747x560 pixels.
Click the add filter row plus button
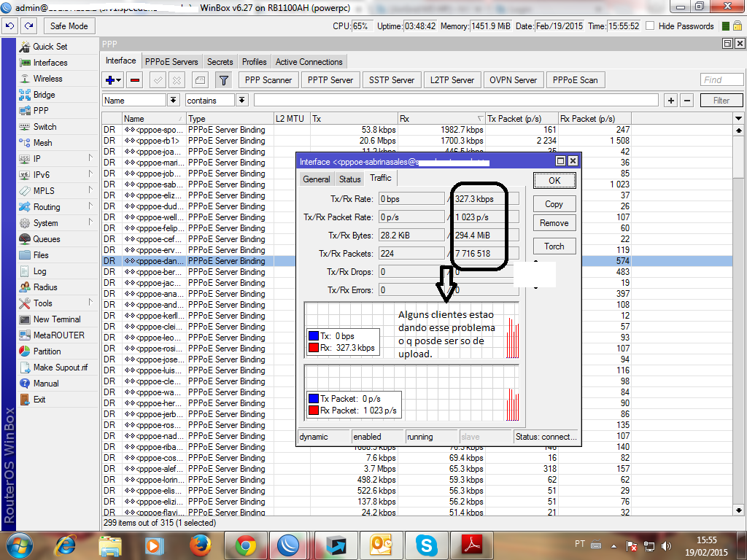(671, 100)
